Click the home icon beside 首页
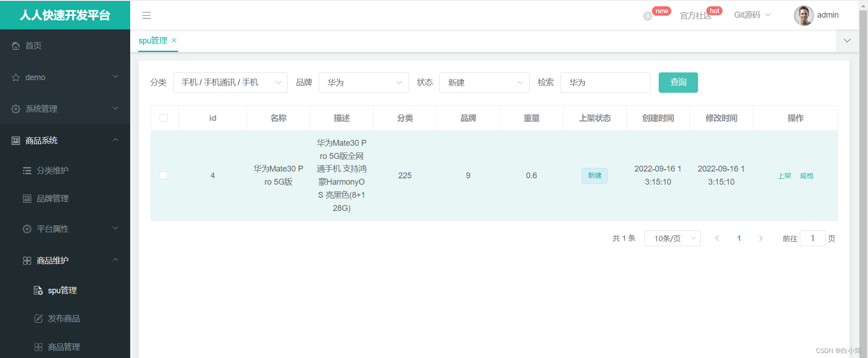The width and height of the screenshot is (868, 358). [16, 46]
